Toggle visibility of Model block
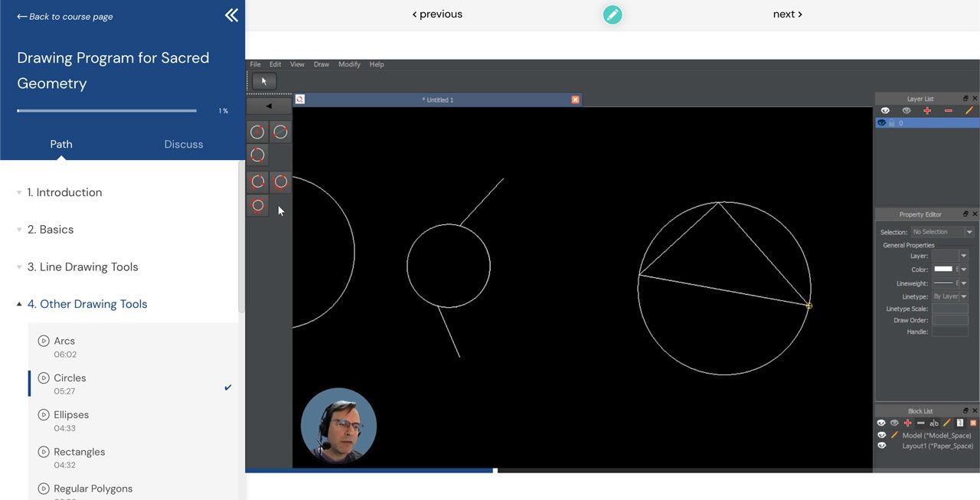This screenshot has width=980, height=500. [881, 435]
